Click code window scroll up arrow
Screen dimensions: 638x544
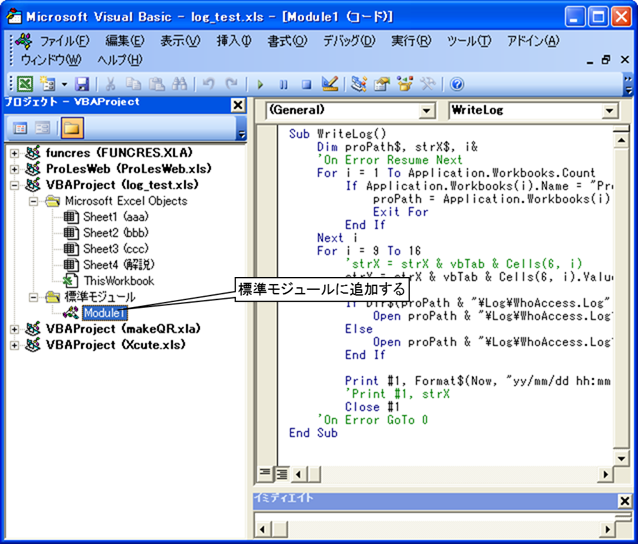(x=621, y=141)
